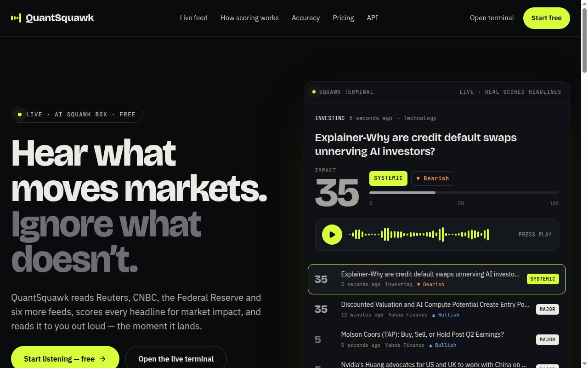588x368 pixels.
Task: Click the MAJOR badge on Discounted Valuation row
Action: tap(548, 309)
